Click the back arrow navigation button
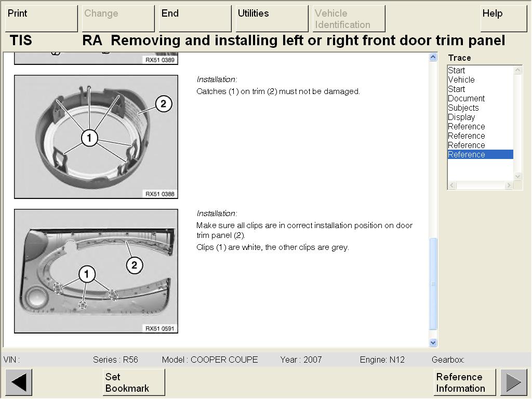The width and height of the screenshot is (532, 399). [19, 382]
